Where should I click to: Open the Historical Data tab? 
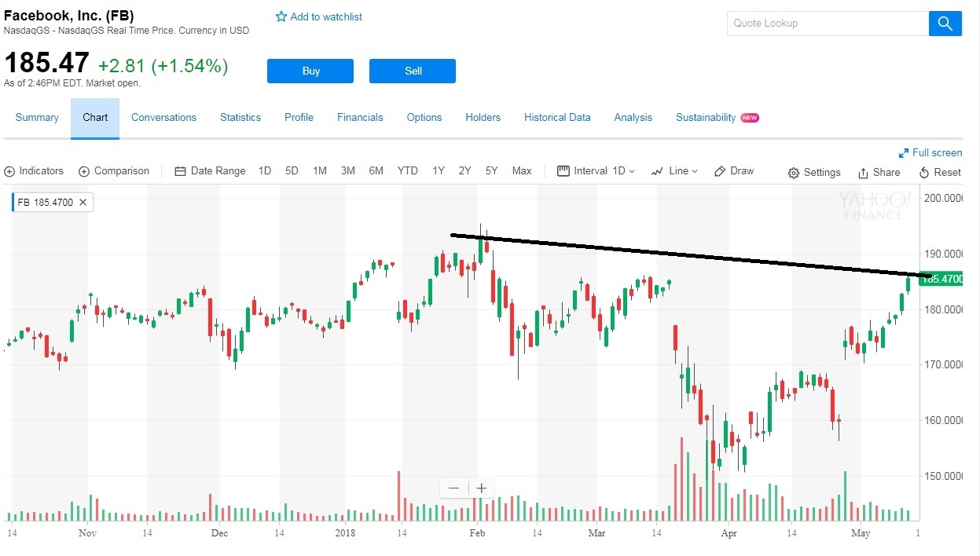pos(557,117)
